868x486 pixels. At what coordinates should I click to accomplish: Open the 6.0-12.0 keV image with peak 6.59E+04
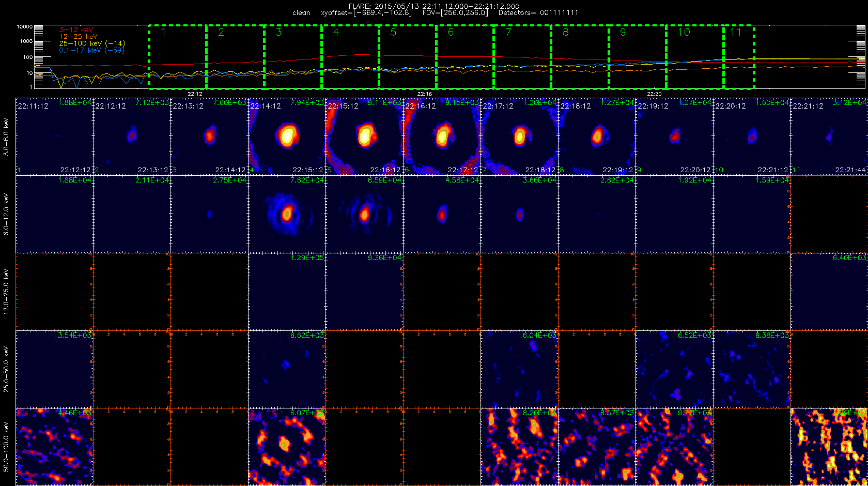pos(364,214)
